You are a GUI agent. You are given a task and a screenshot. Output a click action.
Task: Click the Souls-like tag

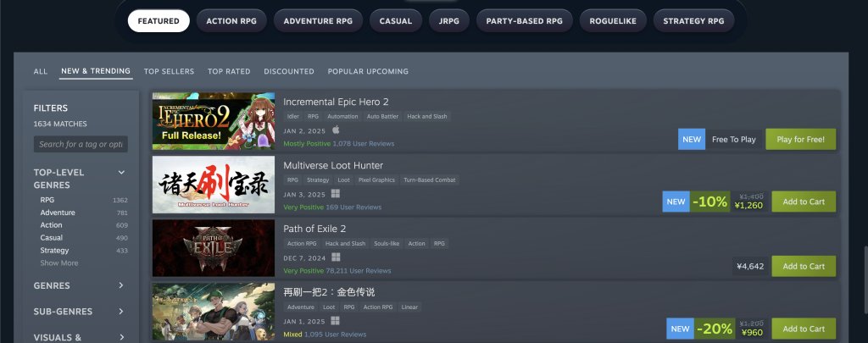click(387, 243)
